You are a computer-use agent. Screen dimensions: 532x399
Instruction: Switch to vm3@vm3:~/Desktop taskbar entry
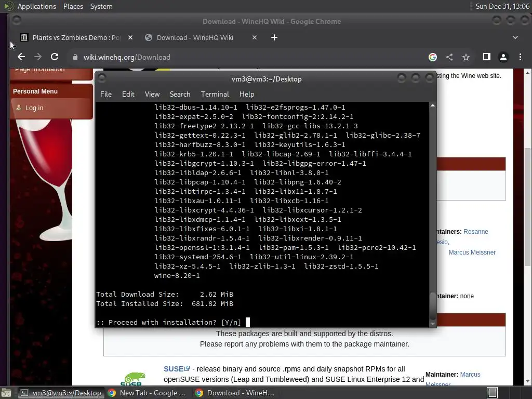tap(61, 393)
